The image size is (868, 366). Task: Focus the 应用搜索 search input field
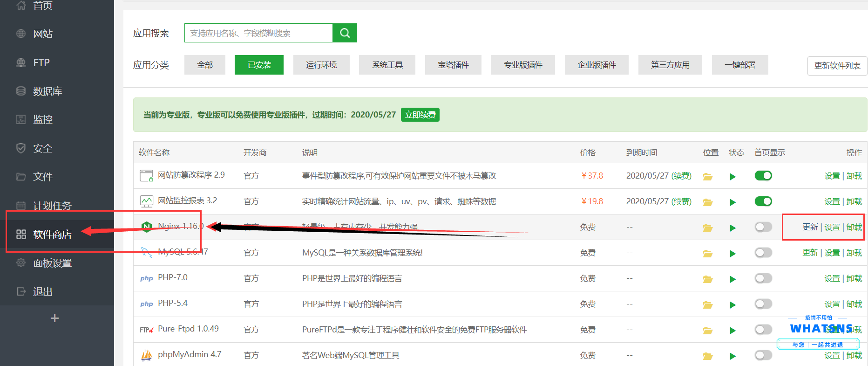click(x=258, y=33)
